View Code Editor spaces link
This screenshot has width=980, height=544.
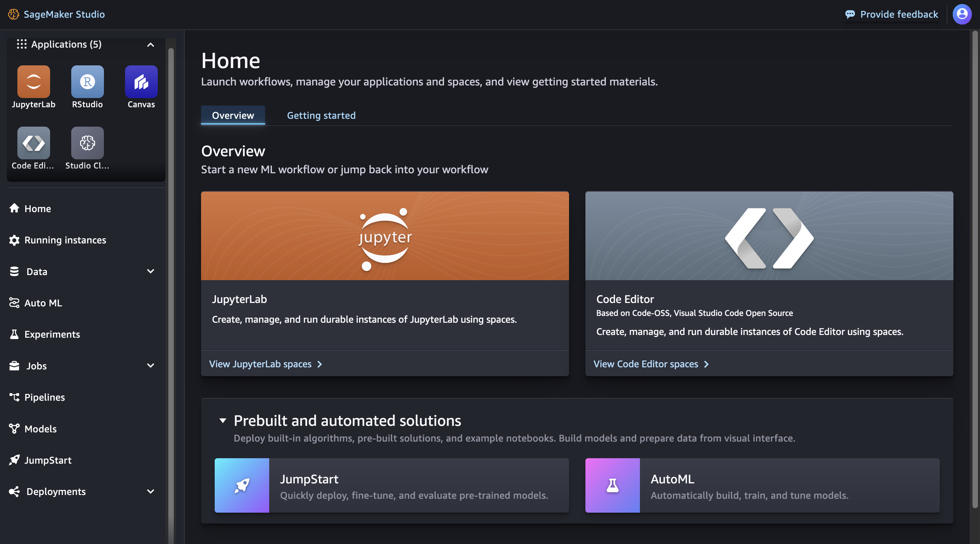649,364
